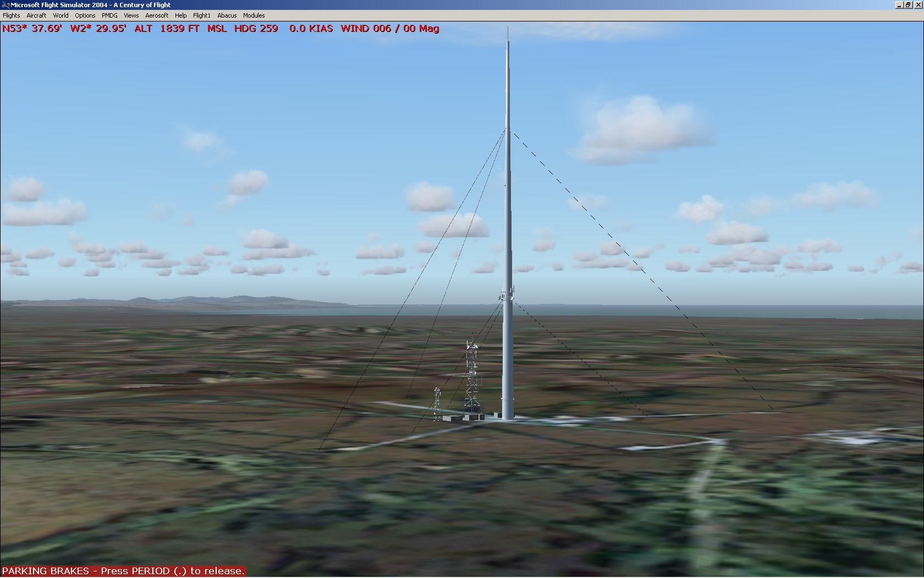924x578 pixels.
Task: Open the Options menu
Action: tap(85, 15)
